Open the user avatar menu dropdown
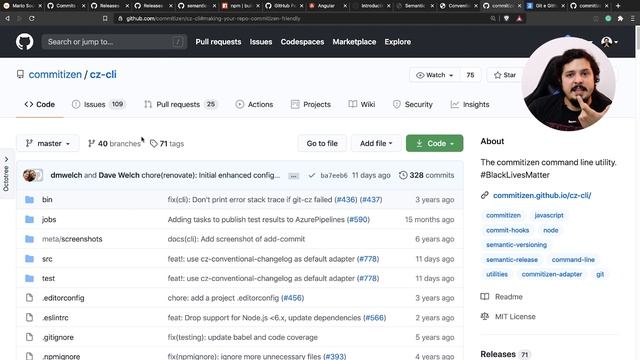 pyautogui.click(x=609, y=42)
